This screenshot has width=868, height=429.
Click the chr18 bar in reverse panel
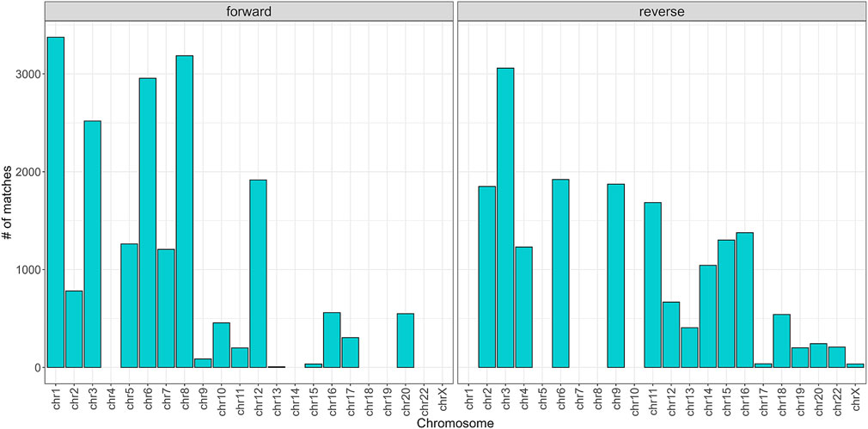[x=782, y=341]
